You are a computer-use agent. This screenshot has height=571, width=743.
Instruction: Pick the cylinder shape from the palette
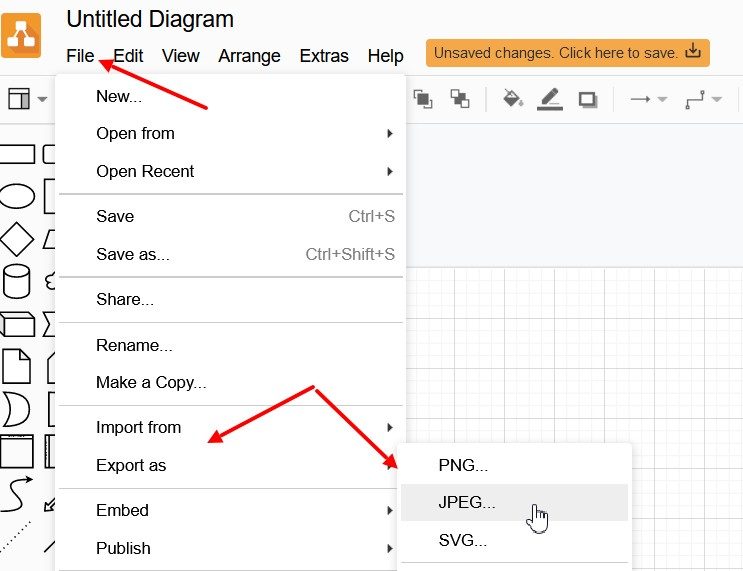click(16, 281)
